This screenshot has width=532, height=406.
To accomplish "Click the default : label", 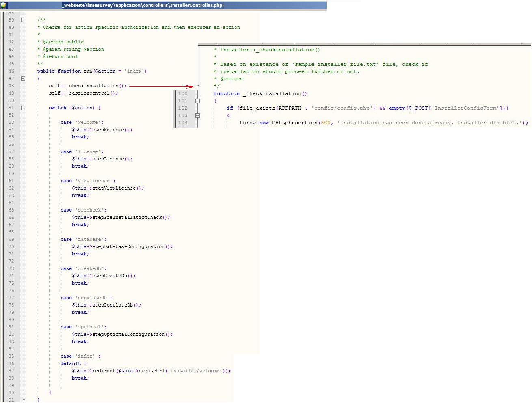I will 73,363.
